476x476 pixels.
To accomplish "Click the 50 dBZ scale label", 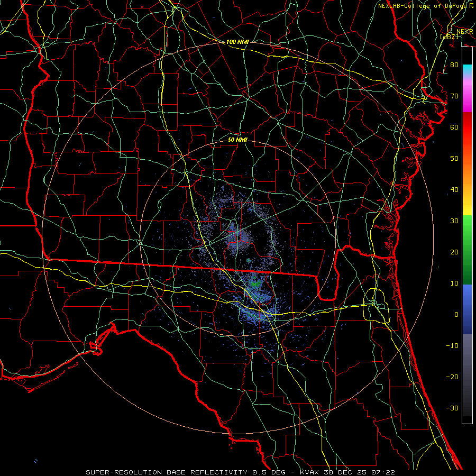I will tap(454, 159).
